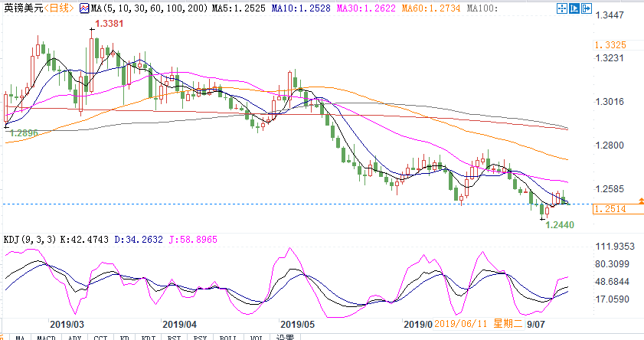Switch to the BOLL indicator tab

click(x=228, y=338)
